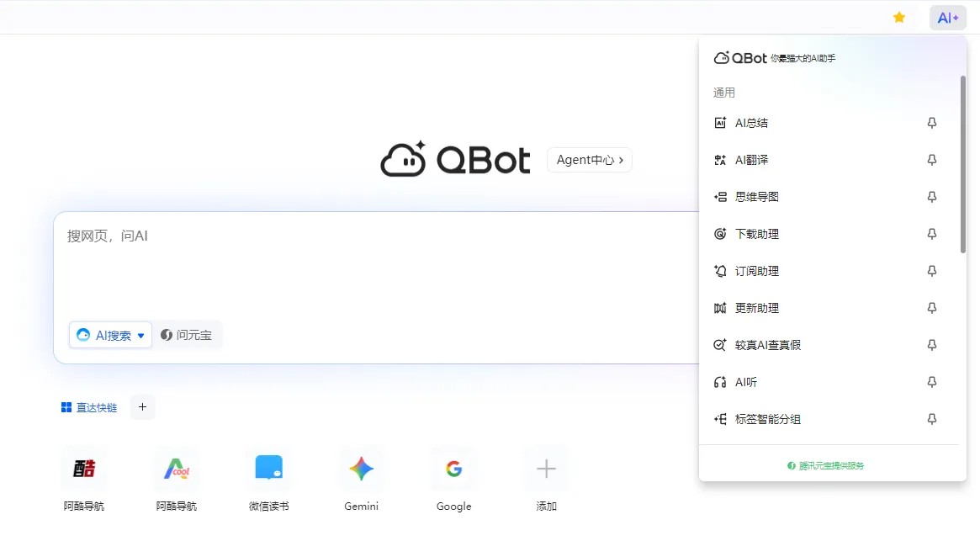Start the AI听 listening feature
Screen dimensions: 980x541
[x=745, y=381]
